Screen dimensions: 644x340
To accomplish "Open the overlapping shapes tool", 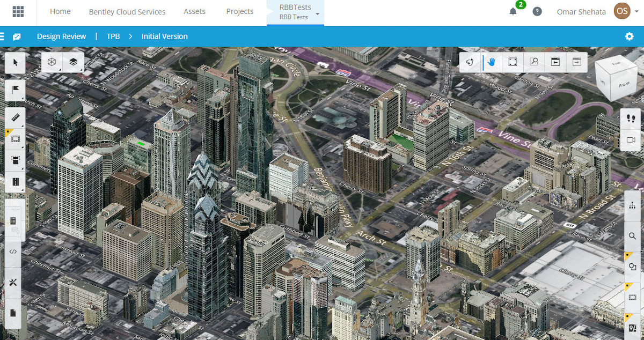I will click(x=632, y=267).
